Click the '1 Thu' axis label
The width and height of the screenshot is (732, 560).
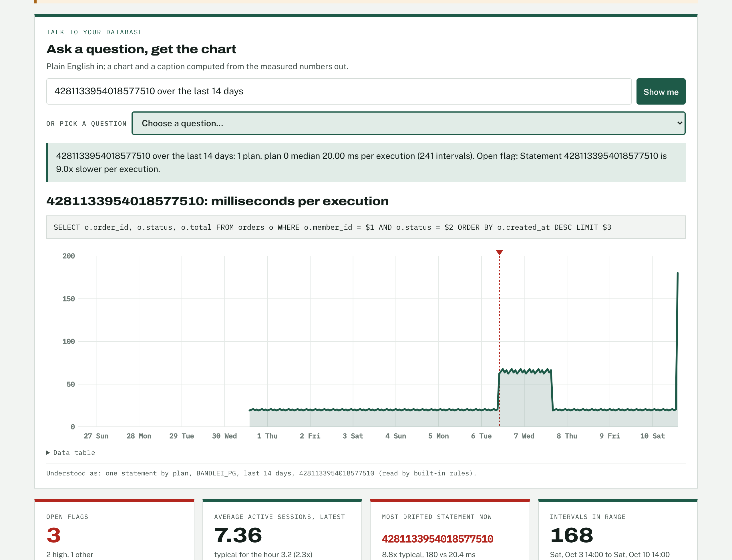pos(267,436)
